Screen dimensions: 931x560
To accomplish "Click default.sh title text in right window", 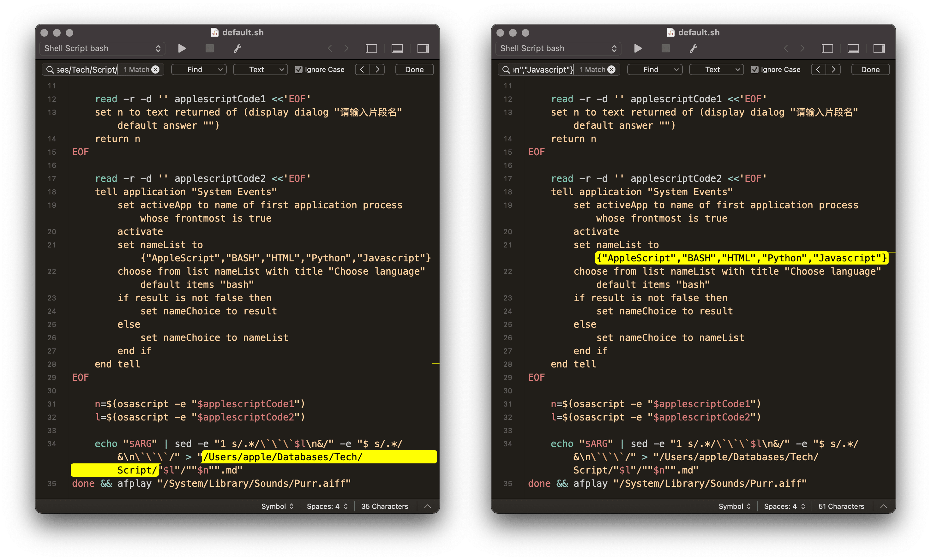I will [x=699, y=33].
